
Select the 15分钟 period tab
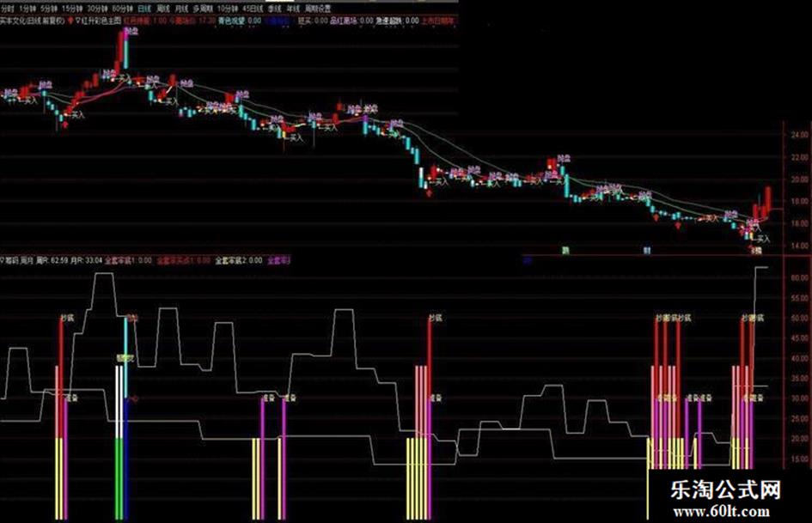click(72, 9)
